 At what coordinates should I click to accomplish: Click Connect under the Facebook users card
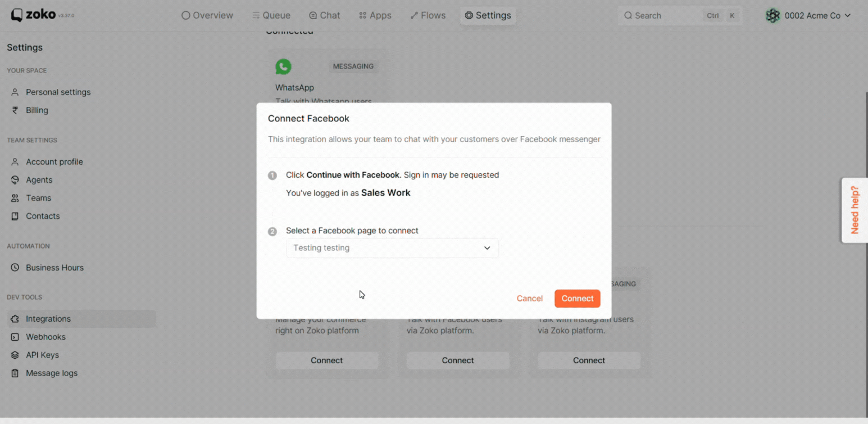coord(458,360)
